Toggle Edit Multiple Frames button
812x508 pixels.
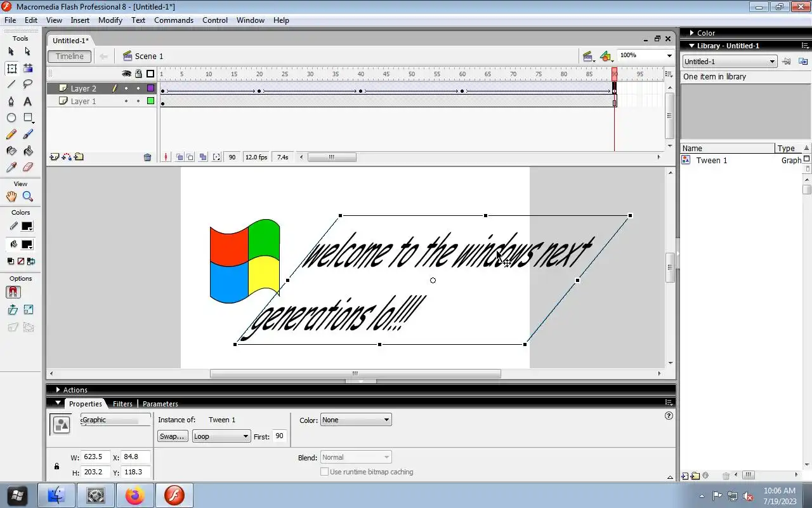coord(203,157)
